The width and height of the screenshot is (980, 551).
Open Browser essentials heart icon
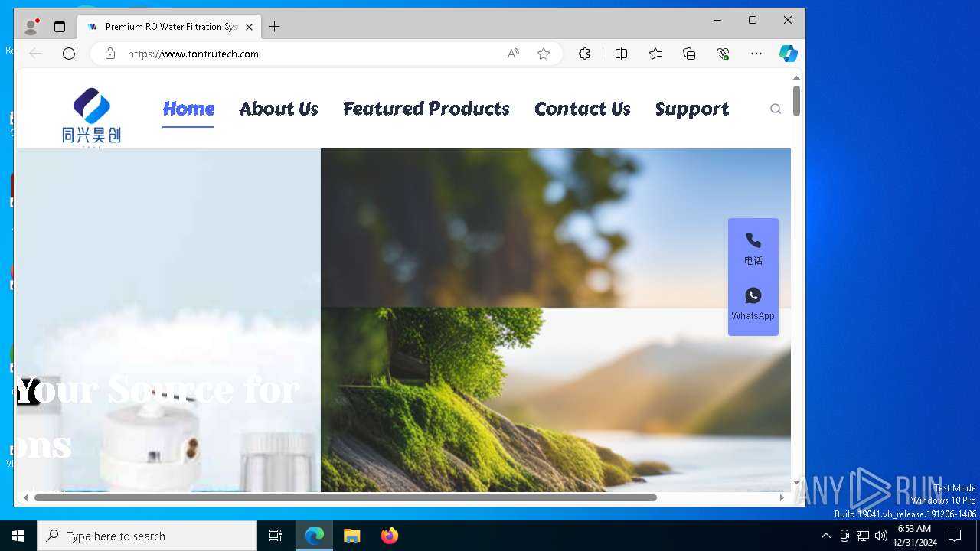click(723, 54)
